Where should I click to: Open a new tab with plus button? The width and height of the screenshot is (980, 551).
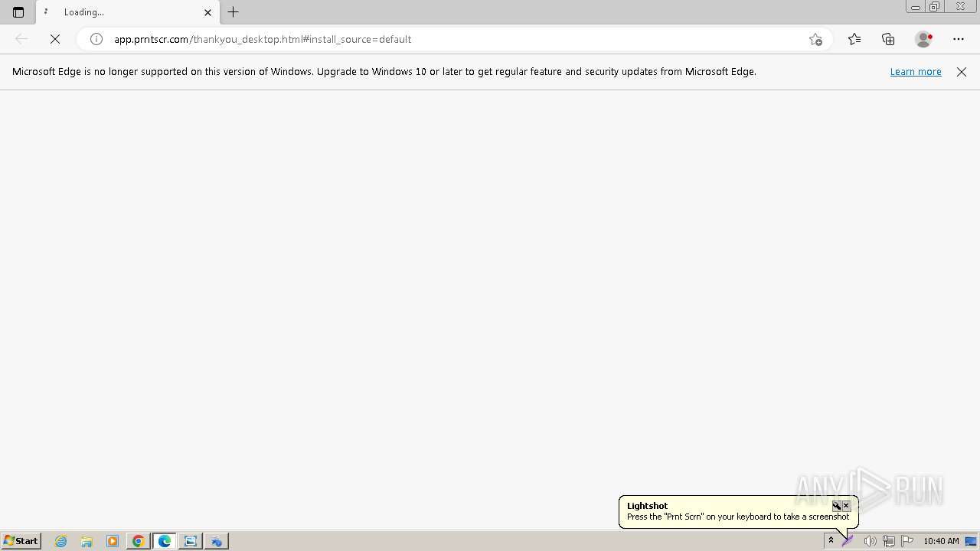tap(234, 12)
